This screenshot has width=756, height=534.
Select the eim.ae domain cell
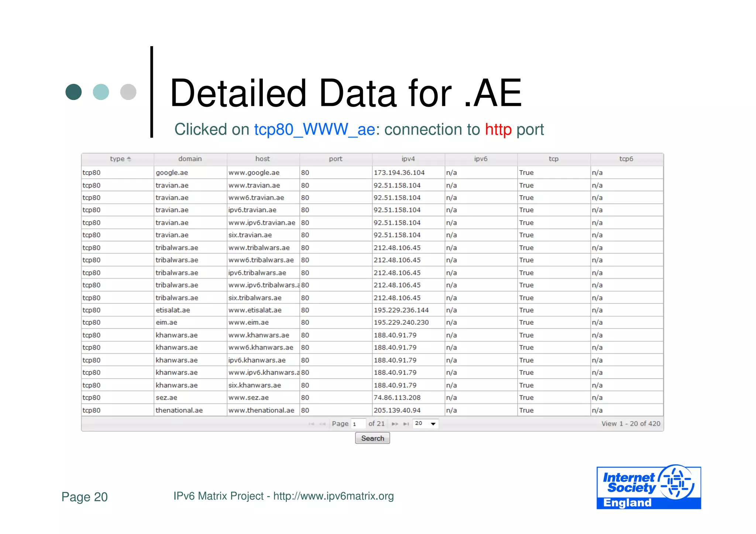point(190,323)
